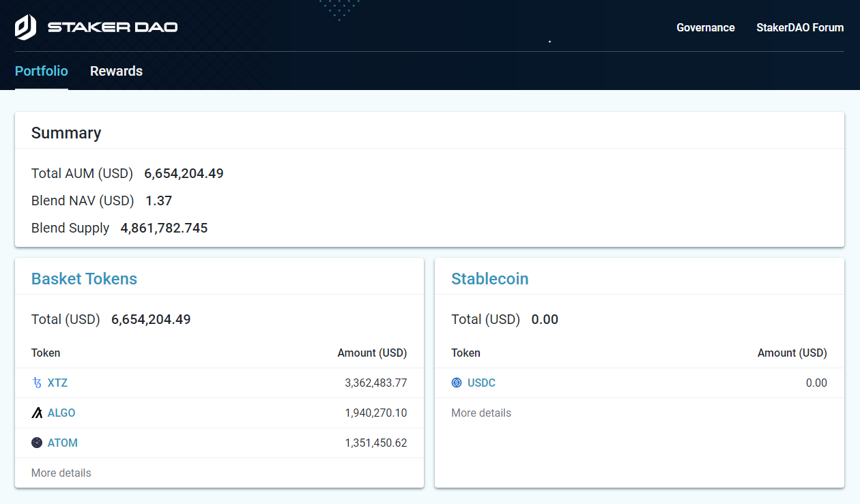Open the Governance menu link

click(706, 28)
